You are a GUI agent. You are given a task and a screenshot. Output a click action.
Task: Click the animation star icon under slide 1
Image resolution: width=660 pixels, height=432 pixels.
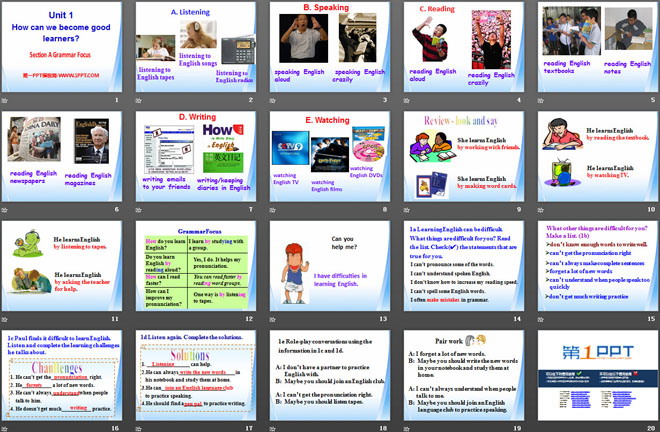[4, 101]
